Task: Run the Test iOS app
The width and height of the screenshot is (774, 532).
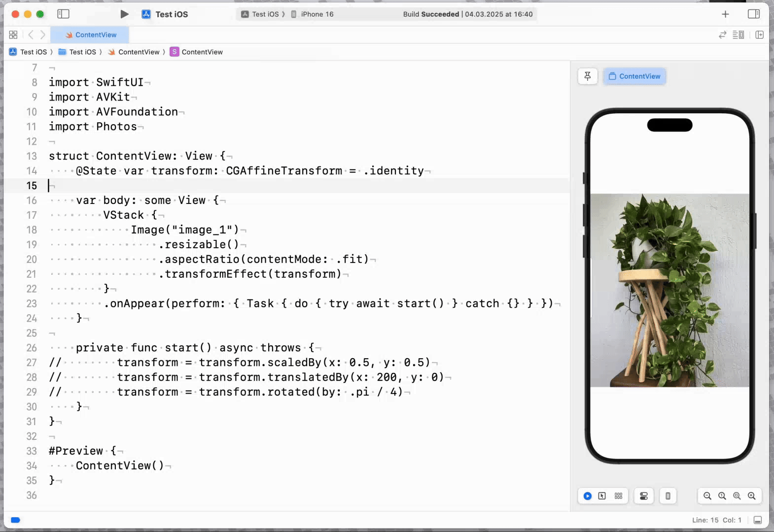Action: [124, 14]
